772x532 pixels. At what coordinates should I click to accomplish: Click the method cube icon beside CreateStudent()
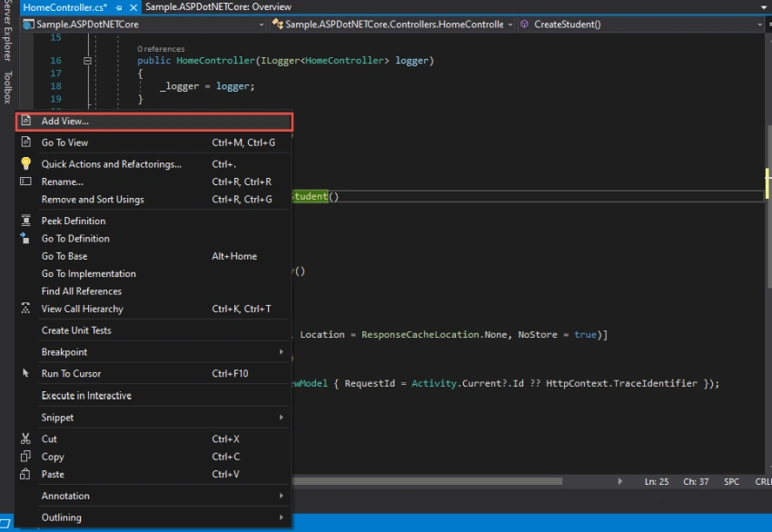coord(524,24)
